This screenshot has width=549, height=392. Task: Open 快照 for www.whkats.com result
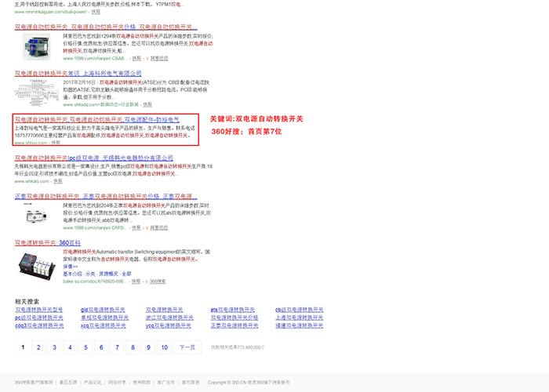click(58, 181)
